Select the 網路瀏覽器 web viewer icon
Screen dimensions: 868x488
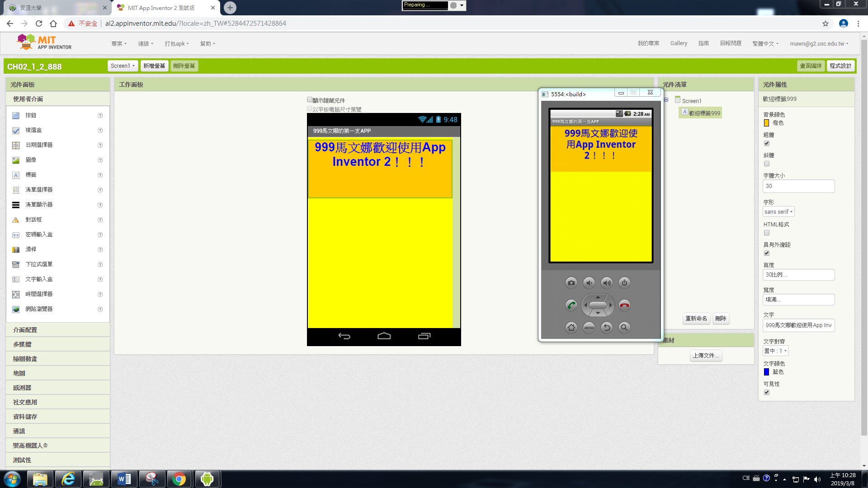pyautogui.click(x=16, y=310)
